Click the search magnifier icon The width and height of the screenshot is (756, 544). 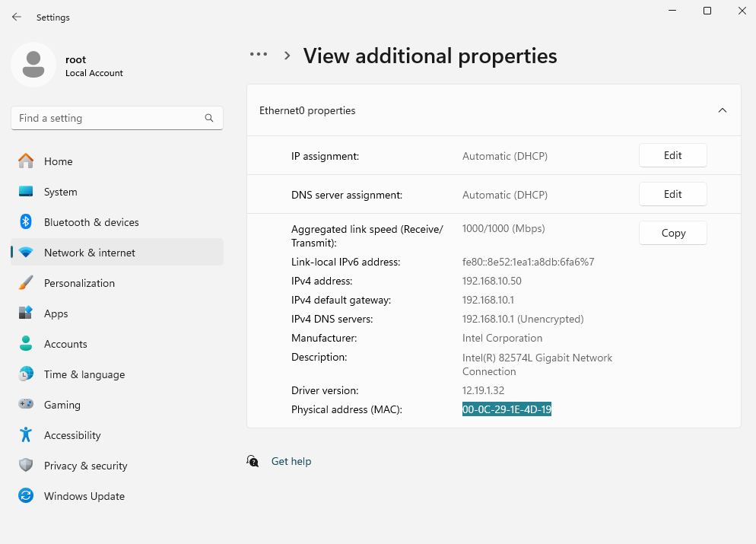[209, 118]
